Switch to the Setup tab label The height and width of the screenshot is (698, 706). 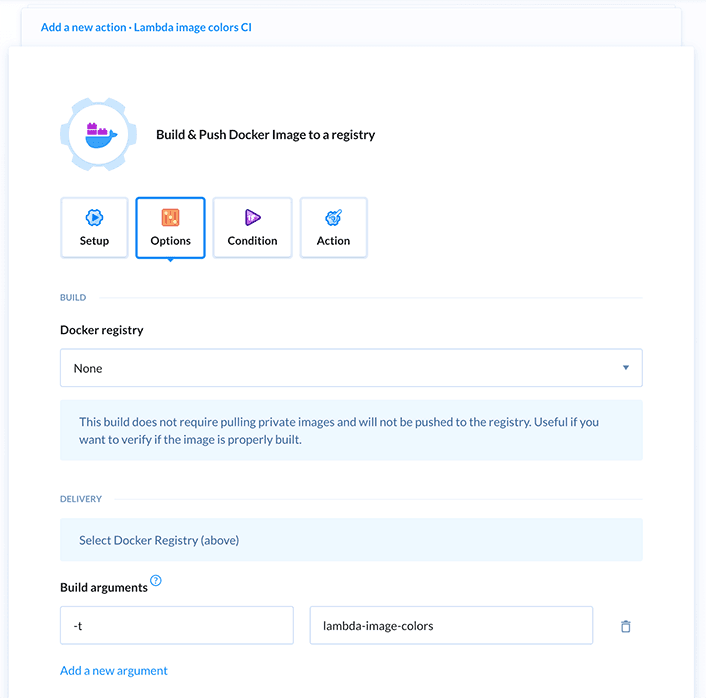[94, 241]
